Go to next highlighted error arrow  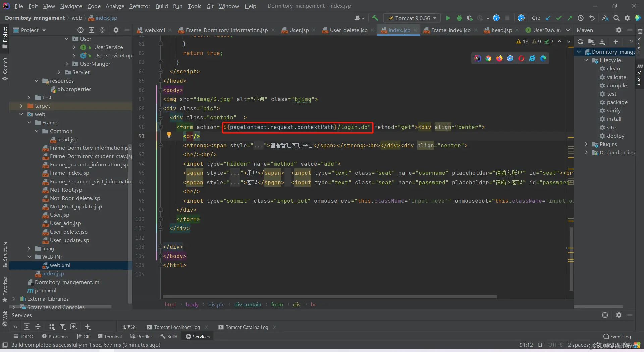click(x=568, y=41)
